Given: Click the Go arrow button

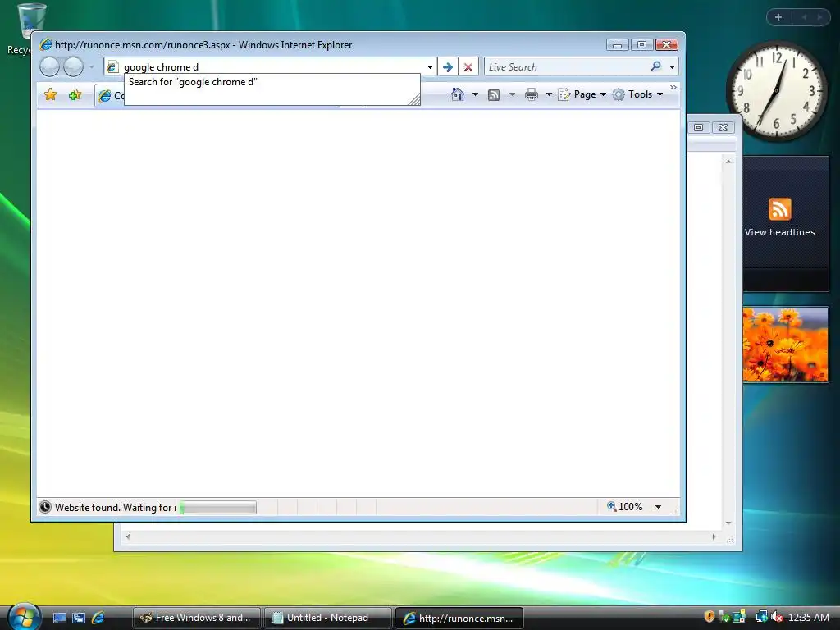Looking at the screenshot, I should [x=448, y=67].
